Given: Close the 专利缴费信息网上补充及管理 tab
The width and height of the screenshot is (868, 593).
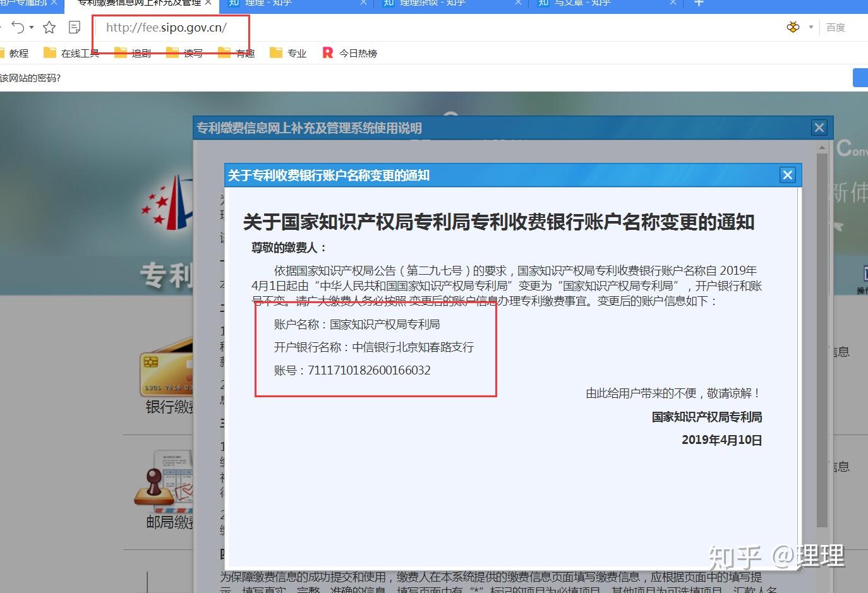Looking at the screenshot, I should [208, 3].
